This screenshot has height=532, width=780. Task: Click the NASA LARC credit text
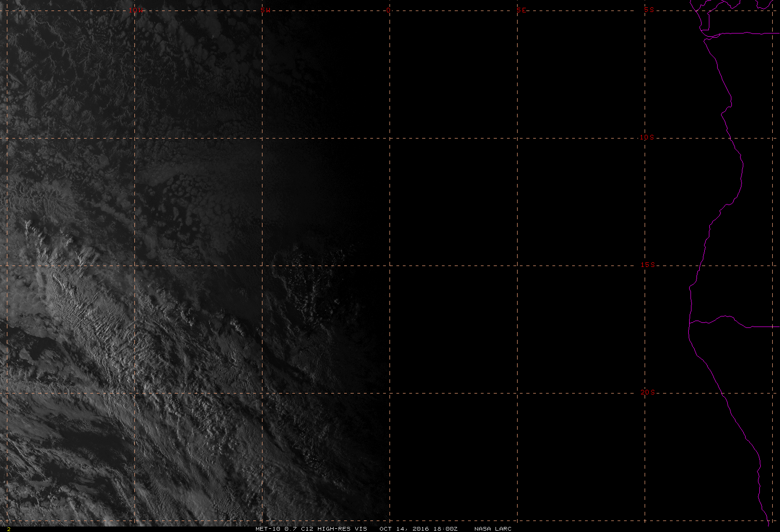pyautogui.click(x=493, y=529)
